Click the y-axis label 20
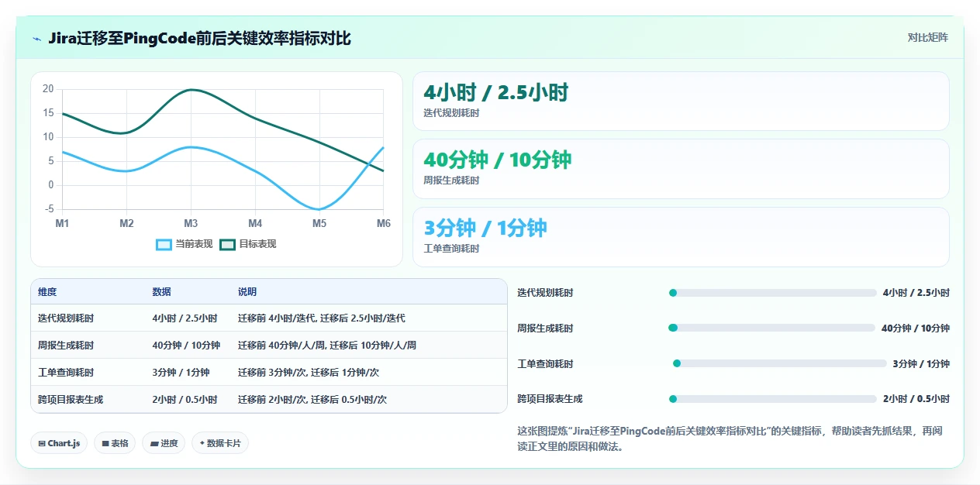 point(48,89)
